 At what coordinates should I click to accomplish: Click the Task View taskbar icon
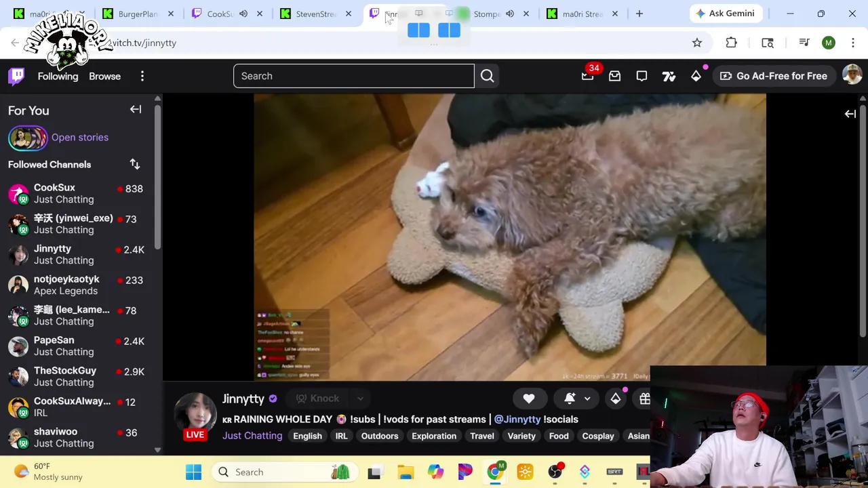point(374,472)
